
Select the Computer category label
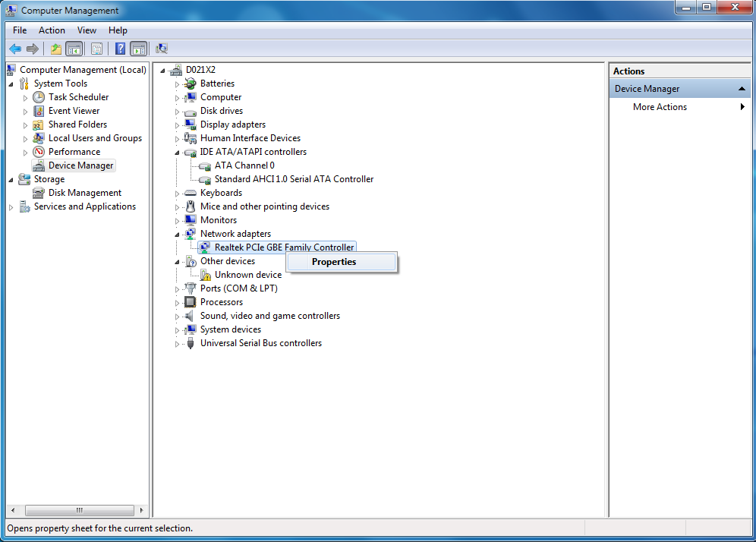coord(221,97)
